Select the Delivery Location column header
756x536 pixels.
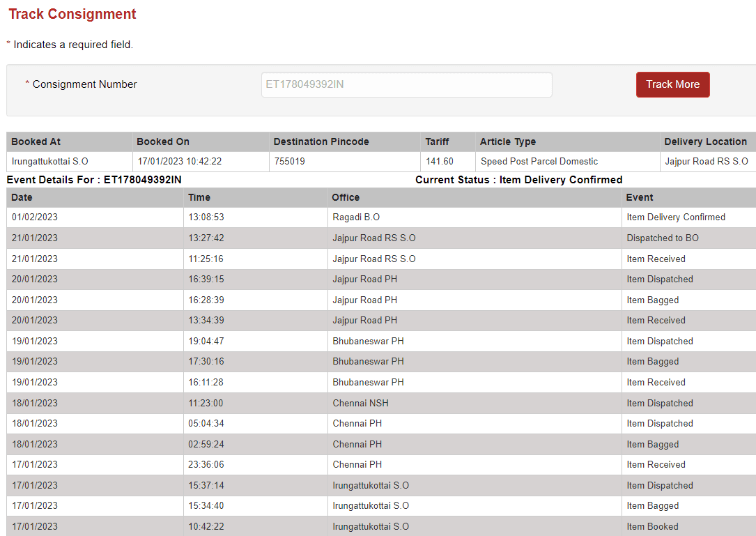pos(705,141)
